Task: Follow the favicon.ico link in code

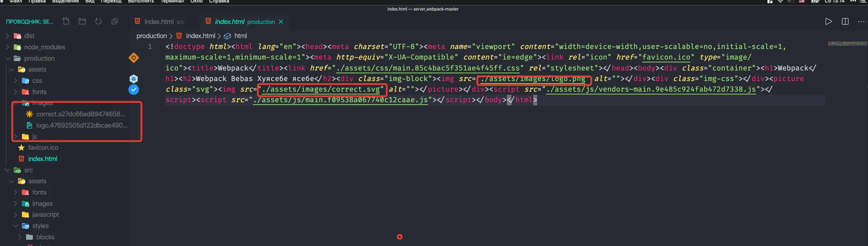Action: 666,57
